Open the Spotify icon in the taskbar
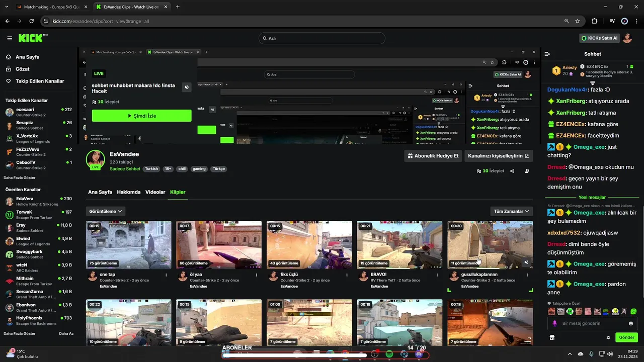This screenshot has width=644, height=362. click(x=389, y=354)
